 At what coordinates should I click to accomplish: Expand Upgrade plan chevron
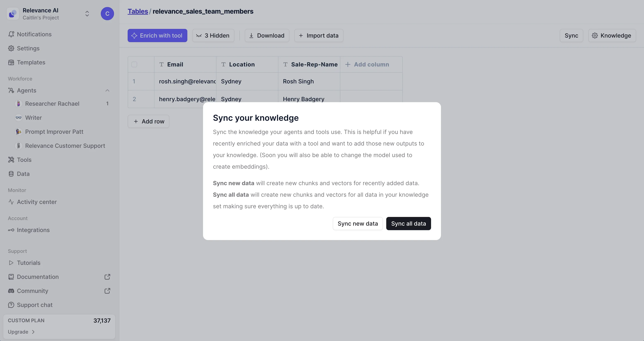pyautogui.click(x=33, y=332)
